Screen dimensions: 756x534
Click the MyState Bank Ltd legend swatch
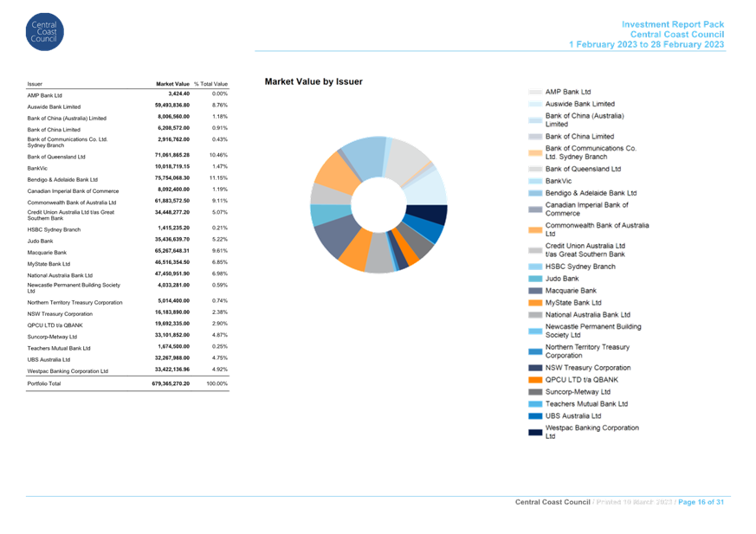[535, 303]
